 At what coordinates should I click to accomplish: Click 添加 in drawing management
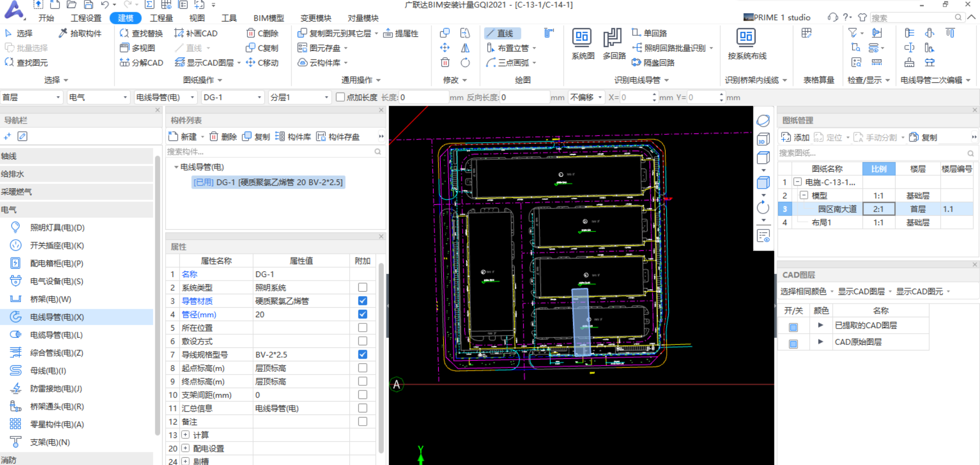(x=795, y=137)
